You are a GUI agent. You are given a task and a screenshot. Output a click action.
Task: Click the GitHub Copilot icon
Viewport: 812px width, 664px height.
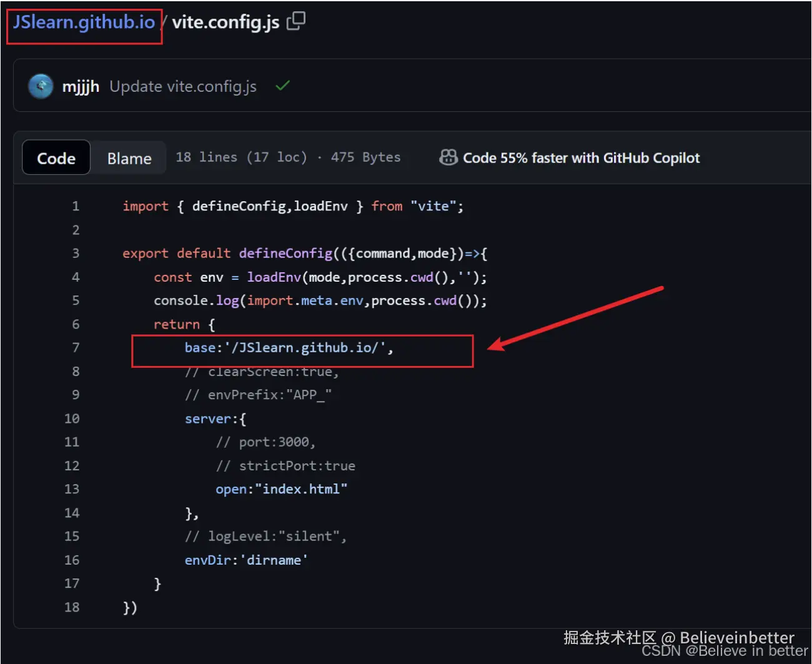coord(448,157)
